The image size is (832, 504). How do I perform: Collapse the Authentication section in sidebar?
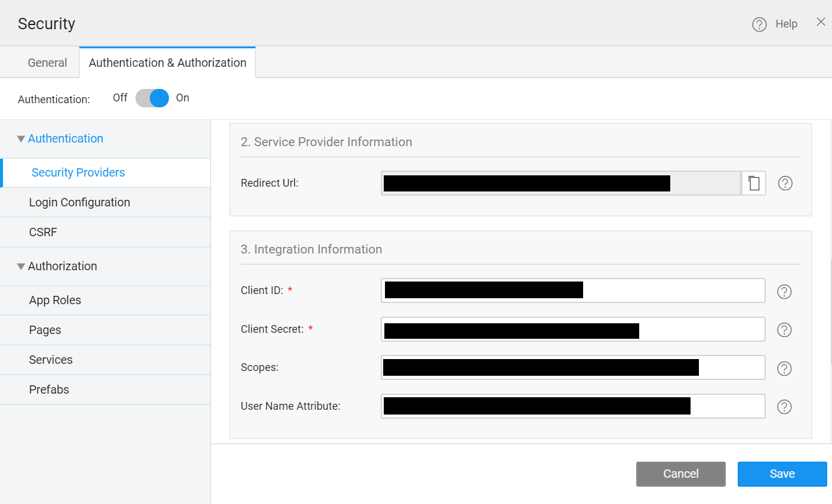(x=20, y=138)
